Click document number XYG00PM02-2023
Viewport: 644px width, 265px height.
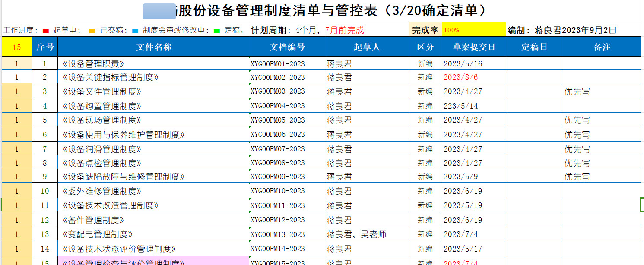[x=278, y=77]
